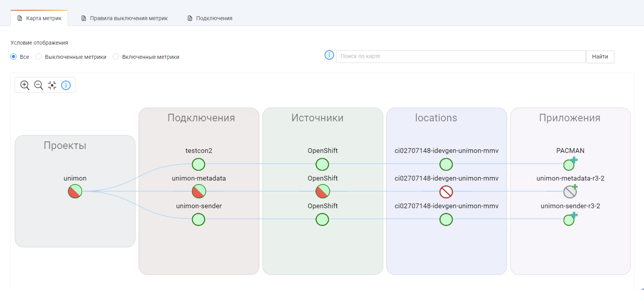Select the testcon2 connection node
The height and width of the screenshot is (290, 644).
pyautogui.click(x=198, y=164)
